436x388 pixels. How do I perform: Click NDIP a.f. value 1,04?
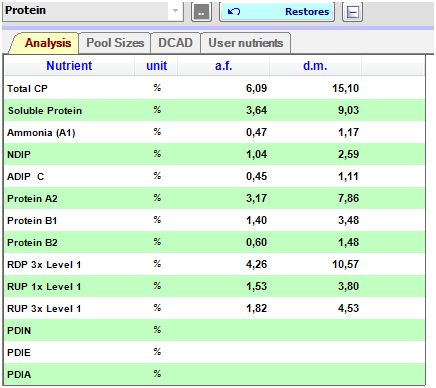click(256, 154)
